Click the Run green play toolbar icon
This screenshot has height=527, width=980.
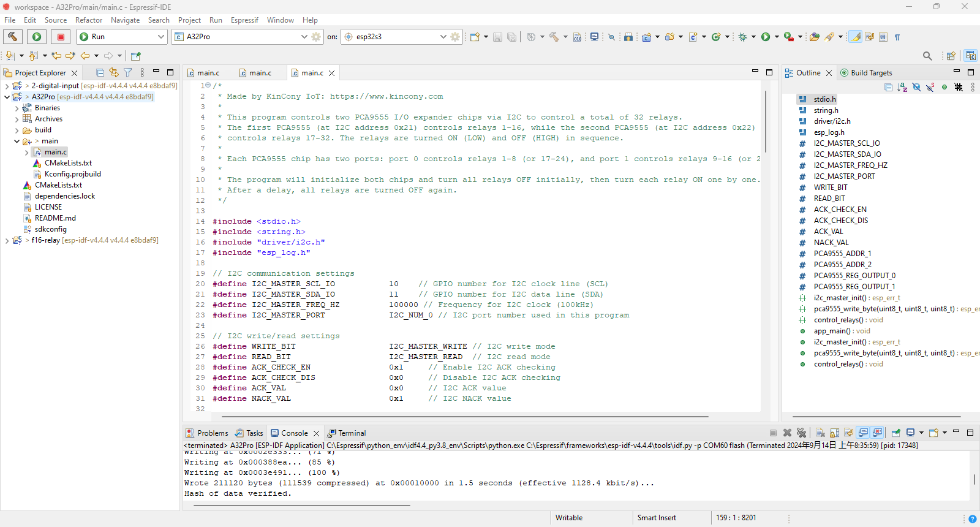766,37
